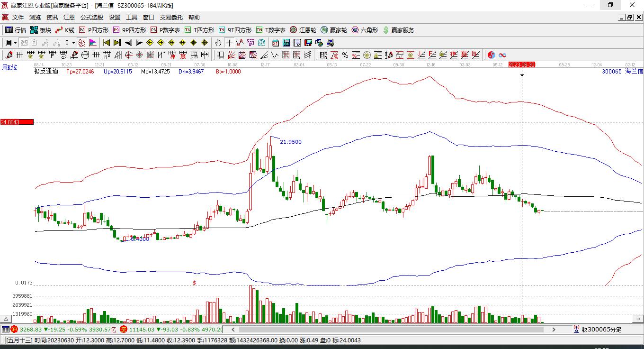Click the horizontal scrollbar right arrow
Image resolution: width=644 pixels, height=349 pixels.
click(x=554, y=329)
